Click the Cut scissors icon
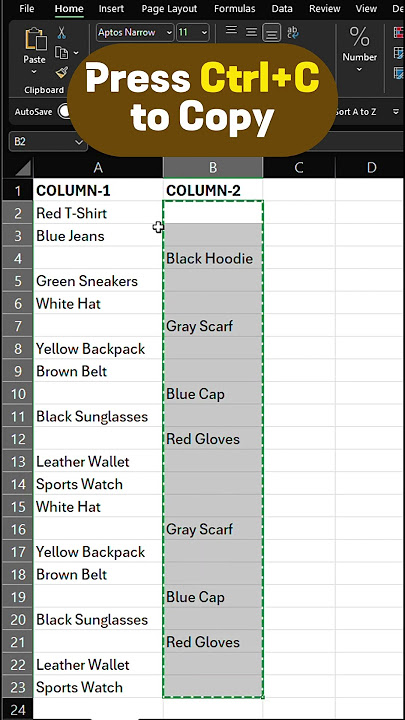Screen dimensions: 405x720 [62, 33]
